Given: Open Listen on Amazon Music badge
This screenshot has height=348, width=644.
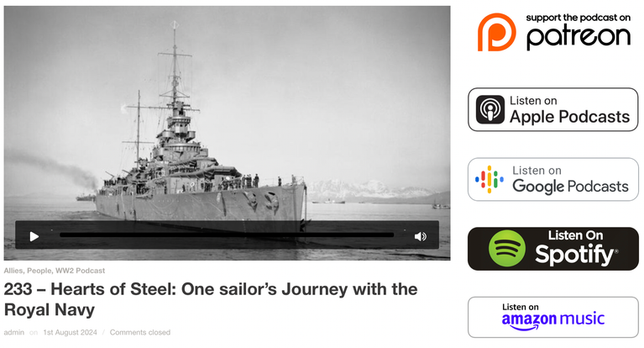Looking at the screenshot, I should point(552,317).
